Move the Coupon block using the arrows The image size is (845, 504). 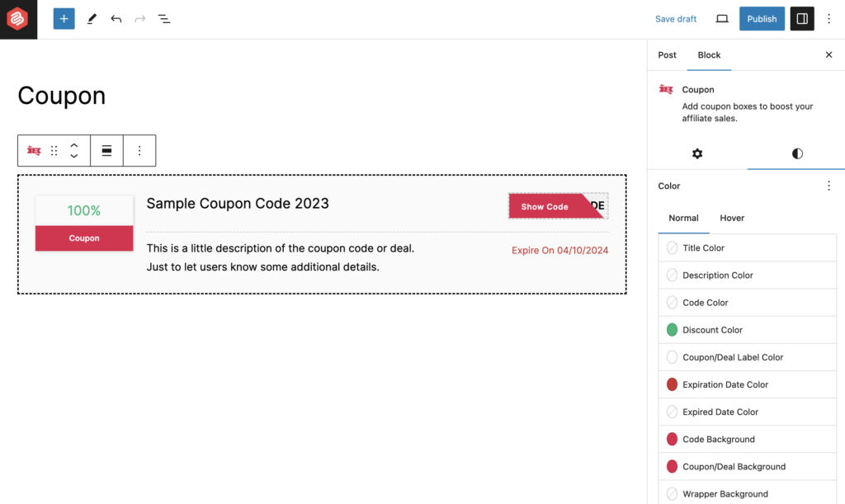73,151
